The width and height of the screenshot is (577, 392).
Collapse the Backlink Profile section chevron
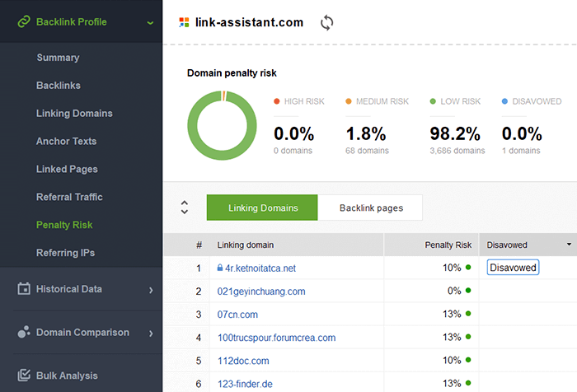150,23
